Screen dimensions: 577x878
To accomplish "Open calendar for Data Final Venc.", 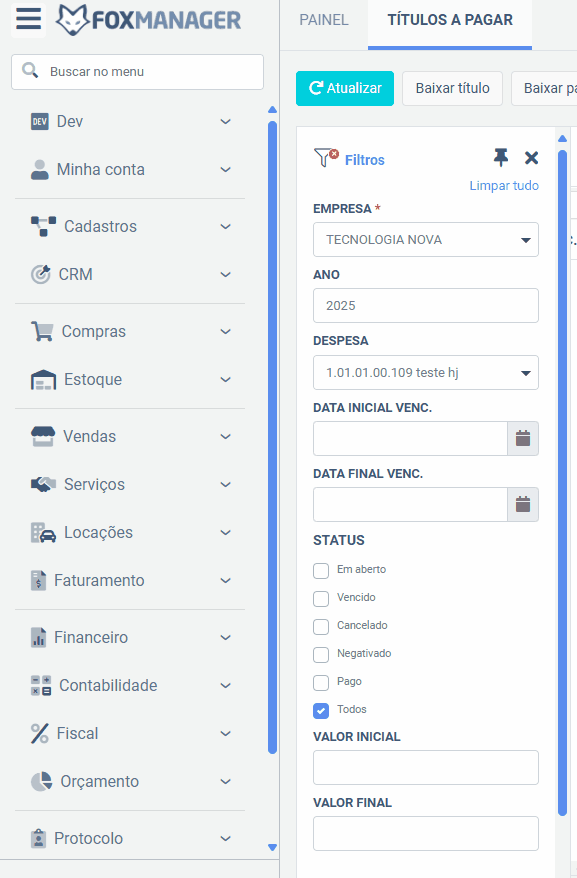I will pyautogui.click(x=523, y=505).
